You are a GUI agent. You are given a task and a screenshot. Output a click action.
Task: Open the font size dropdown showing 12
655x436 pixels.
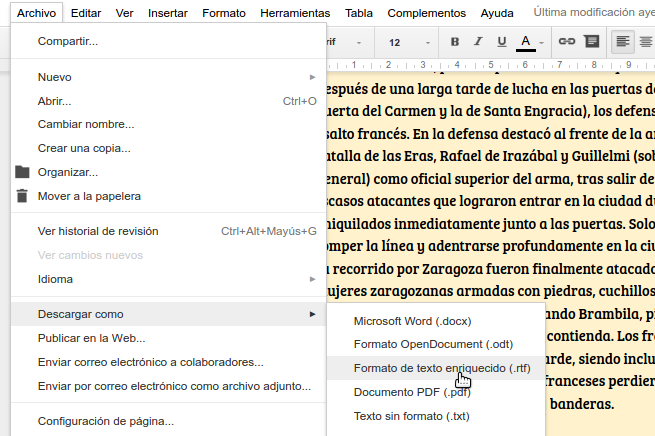[x=409, y=42]
